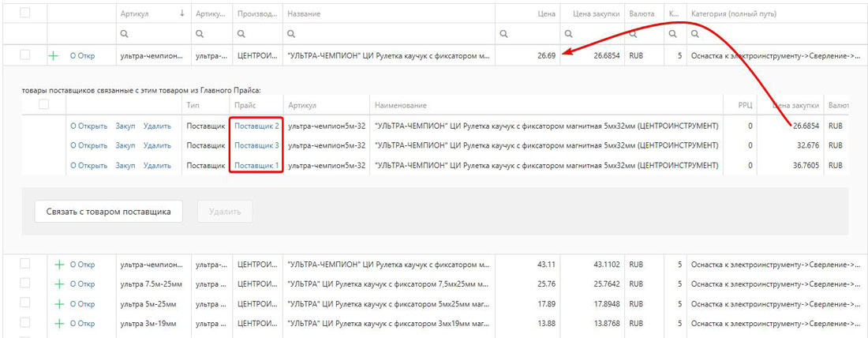Click Закуп link in Поставщик 3 row

(125, 145)
